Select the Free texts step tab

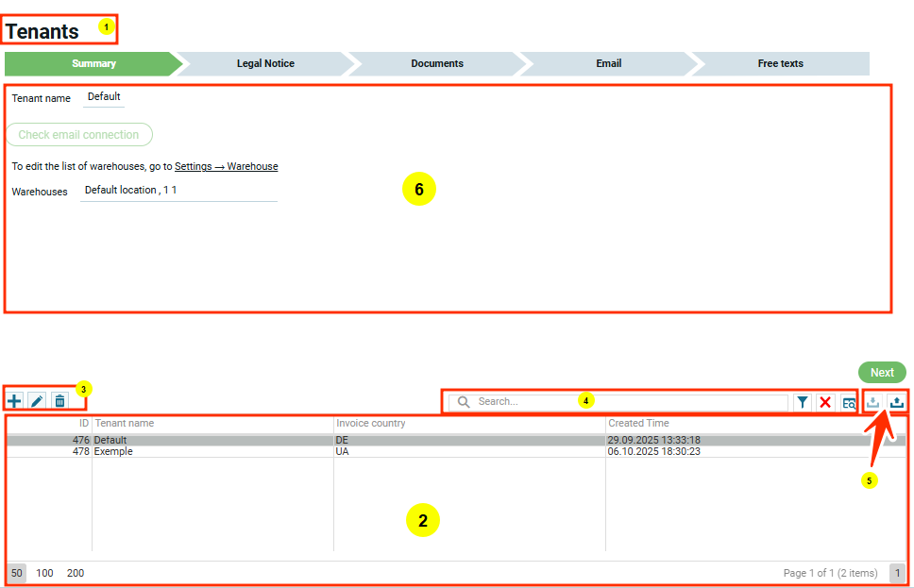click(780, 63)
